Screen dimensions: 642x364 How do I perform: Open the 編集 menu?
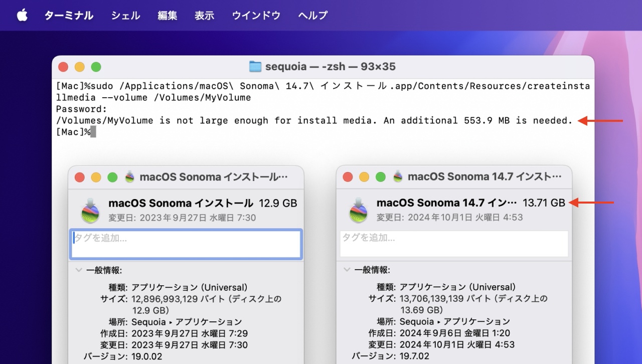[168, 16]
